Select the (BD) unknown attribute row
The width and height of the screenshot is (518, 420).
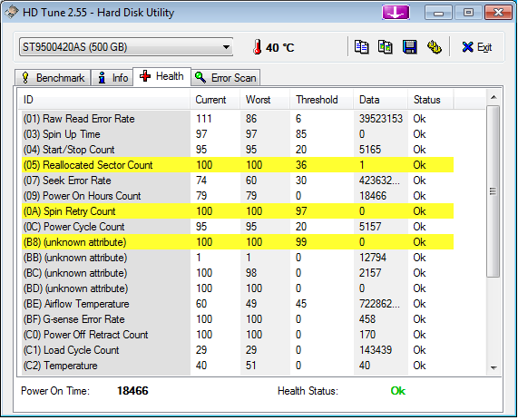click(238, 288)
